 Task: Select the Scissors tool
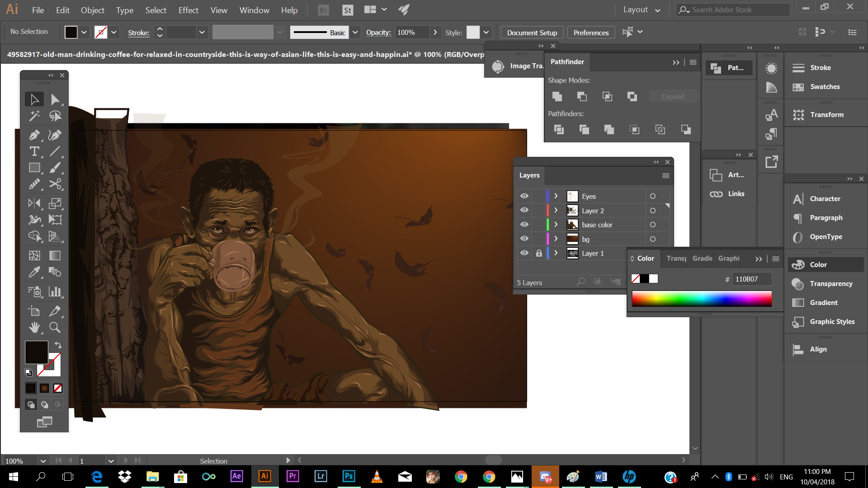[x=55, y=184]
